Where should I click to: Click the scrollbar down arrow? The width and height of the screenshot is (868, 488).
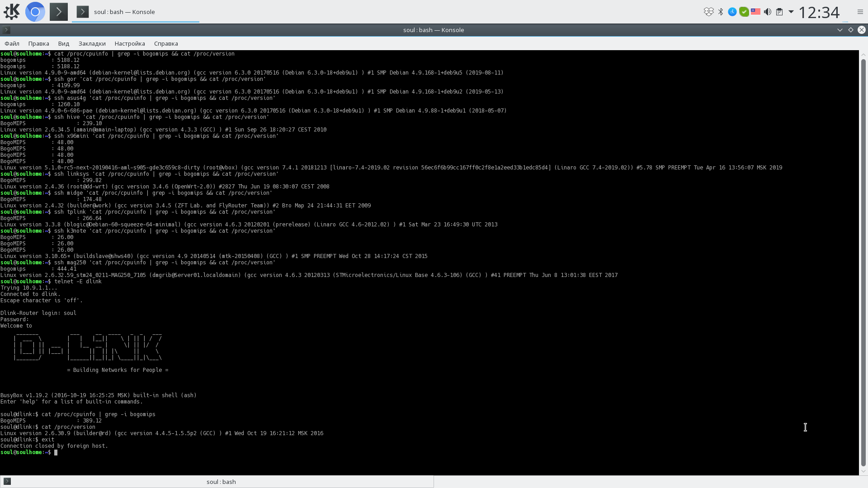tap(863, 471)
